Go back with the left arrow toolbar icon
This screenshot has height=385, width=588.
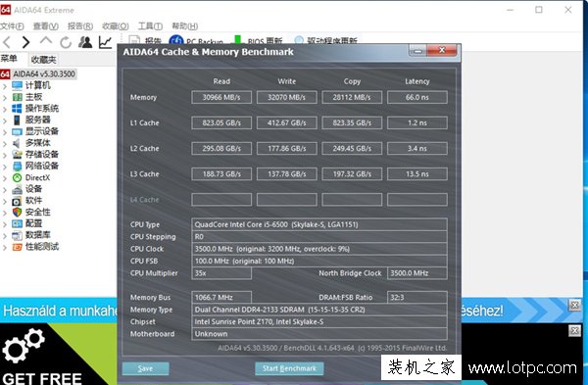pos(7,42)
